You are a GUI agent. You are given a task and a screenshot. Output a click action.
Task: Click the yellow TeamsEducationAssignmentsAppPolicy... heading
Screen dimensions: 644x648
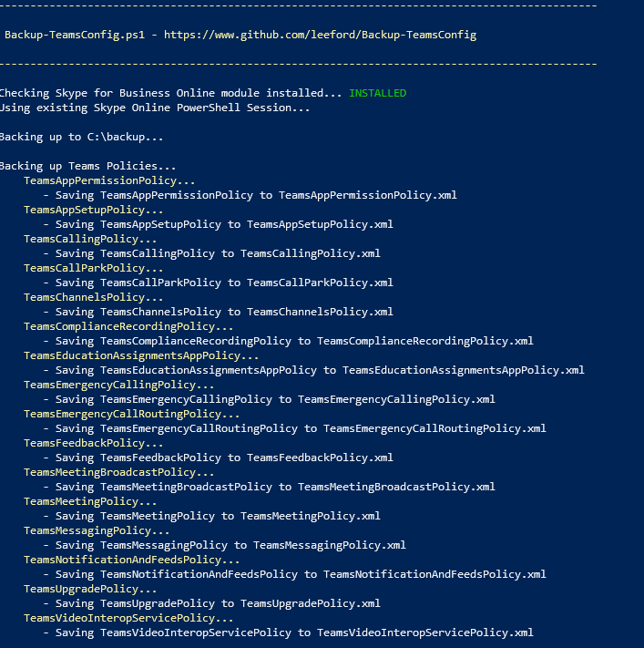(141, 355)
